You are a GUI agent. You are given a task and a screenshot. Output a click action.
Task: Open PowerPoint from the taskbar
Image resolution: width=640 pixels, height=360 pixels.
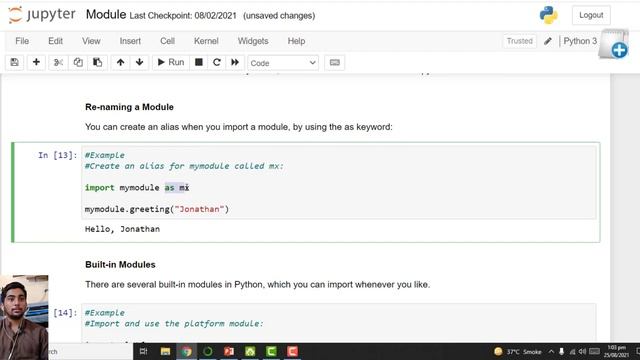[x=229, y=351]
